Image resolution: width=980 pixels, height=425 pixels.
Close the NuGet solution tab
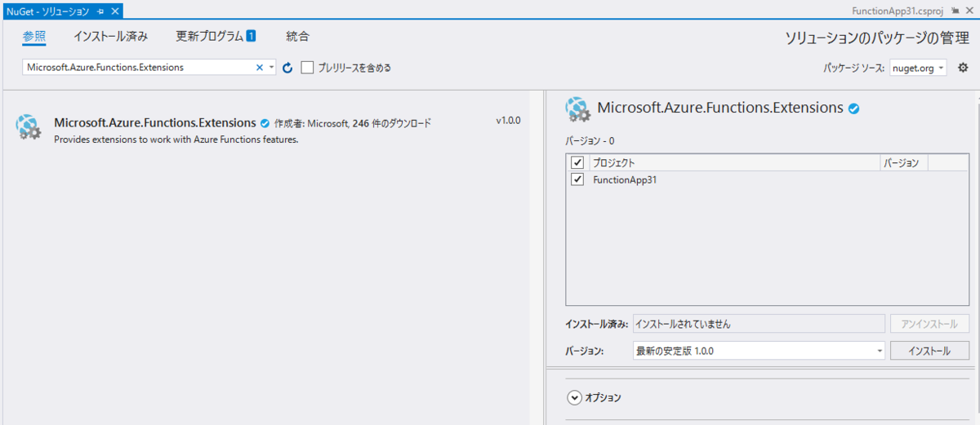click(x=114, y=11)
